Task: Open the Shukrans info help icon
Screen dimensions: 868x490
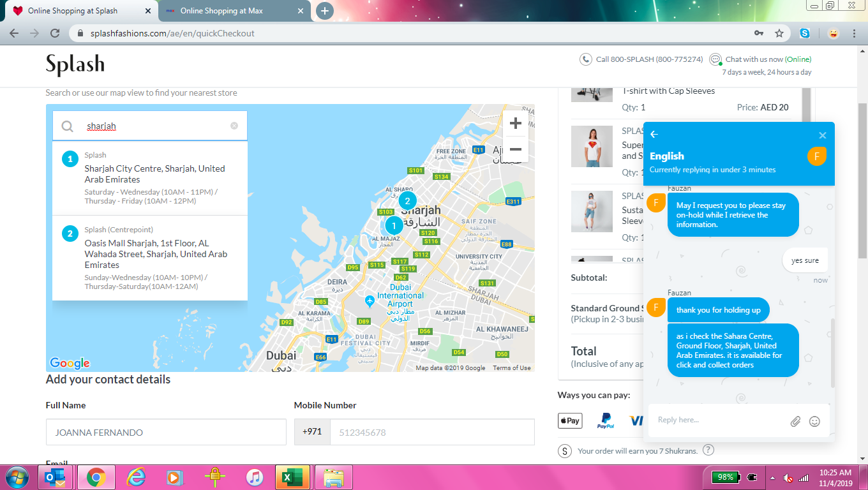Action: pos(708,450)
